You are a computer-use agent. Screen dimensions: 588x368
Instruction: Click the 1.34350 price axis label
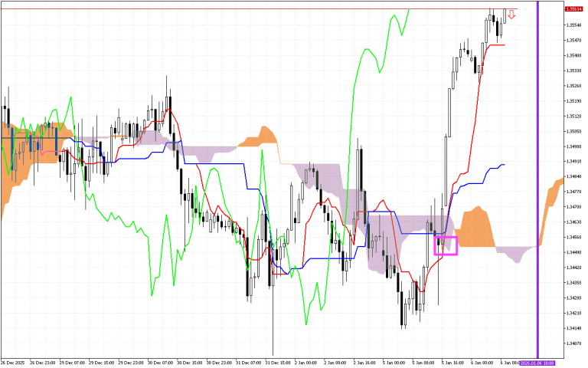click(573, 283)
